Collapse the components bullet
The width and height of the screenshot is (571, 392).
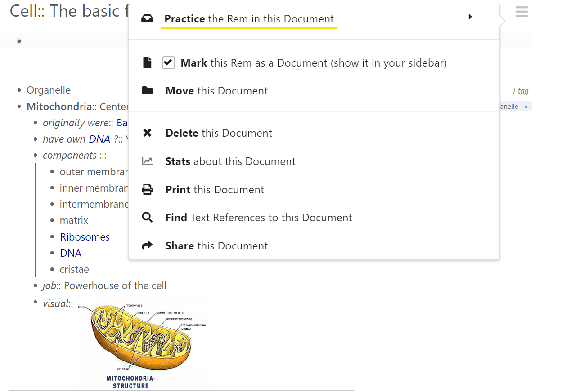pos(36,155)
